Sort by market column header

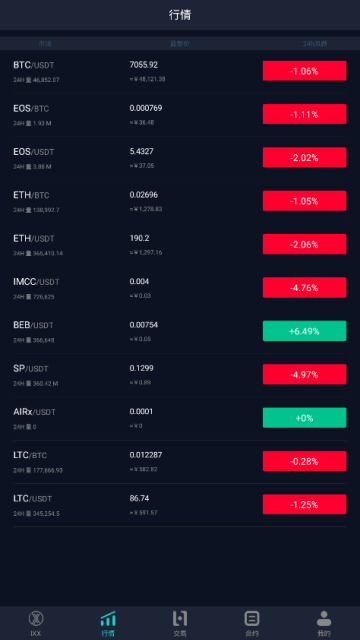pyautogui.click(x=45, y=44)
